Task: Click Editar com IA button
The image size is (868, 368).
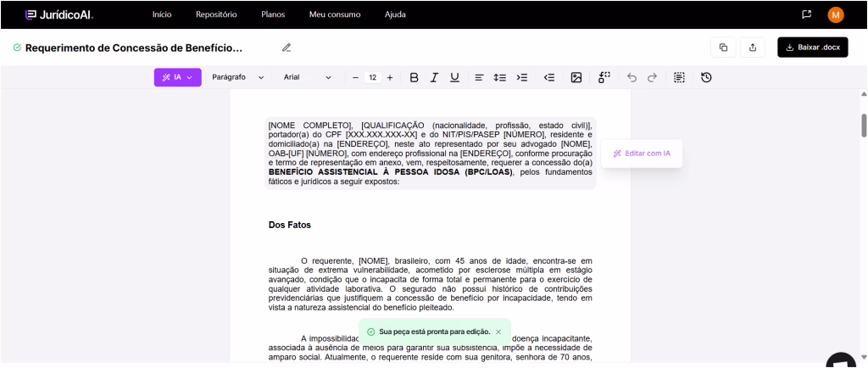Action: pyautogui.click(x=642, y=153)
